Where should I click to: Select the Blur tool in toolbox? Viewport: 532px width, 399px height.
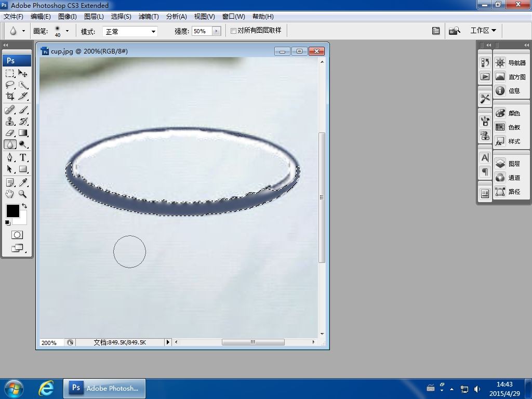(10, 144)
